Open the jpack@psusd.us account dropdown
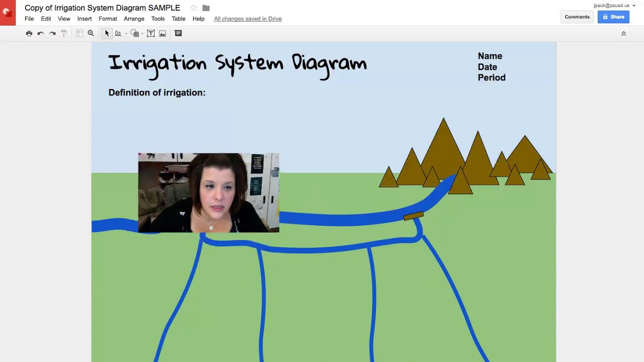This screenshot has height=362, width=644. pyautogui.click(x=614, y=6)
